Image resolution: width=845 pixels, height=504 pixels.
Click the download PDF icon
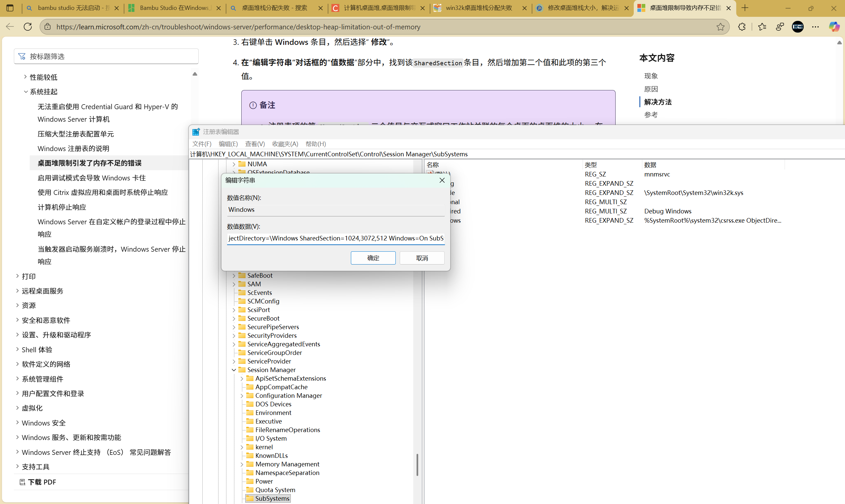[x=22, y=482]
